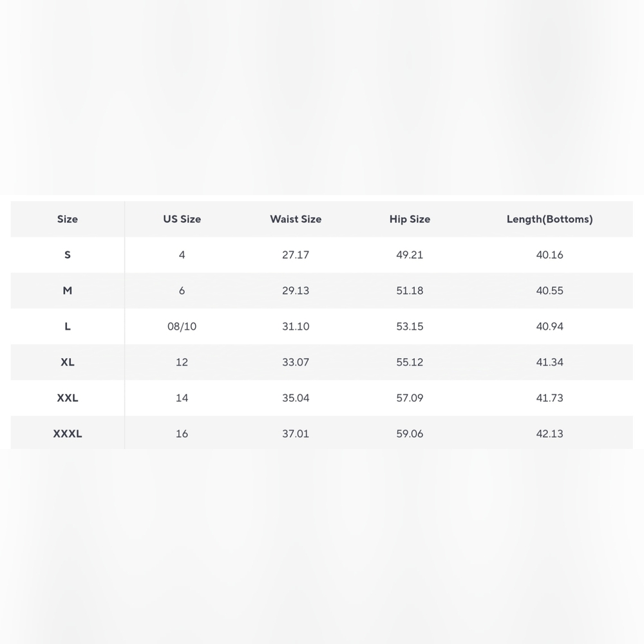Screen dimensions: 644x644
Task: Click the 08/10 US size cell
Action: pyautogui.click(x=182, y=327)
